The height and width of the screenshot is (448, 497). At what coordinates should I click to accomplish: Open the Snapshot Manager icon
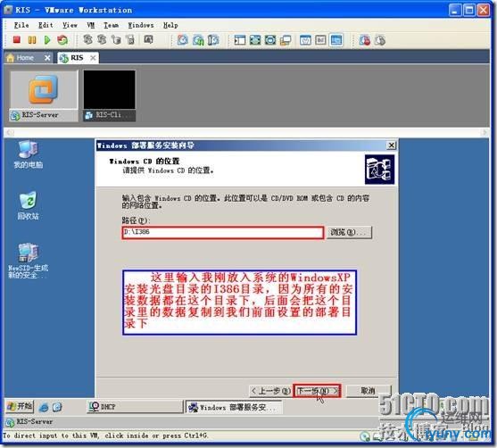click(213, 40)
